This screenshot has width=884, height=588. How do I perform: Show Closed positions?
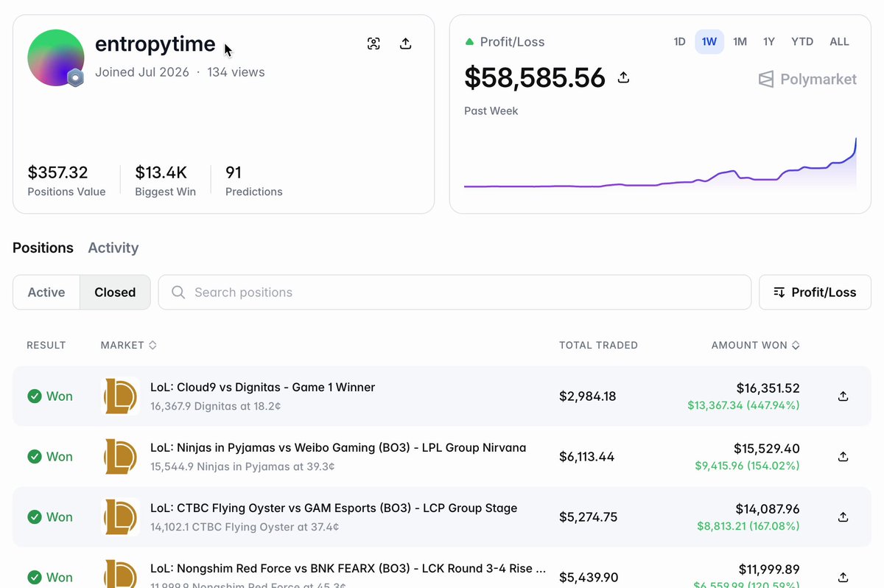coord(115,293)
